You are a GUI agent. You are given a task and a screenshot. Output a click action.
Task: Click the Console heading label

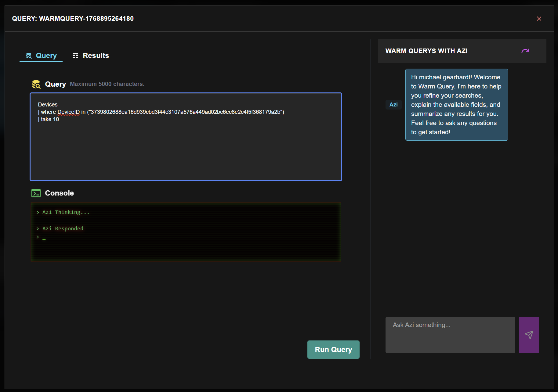tap(59, 193)
